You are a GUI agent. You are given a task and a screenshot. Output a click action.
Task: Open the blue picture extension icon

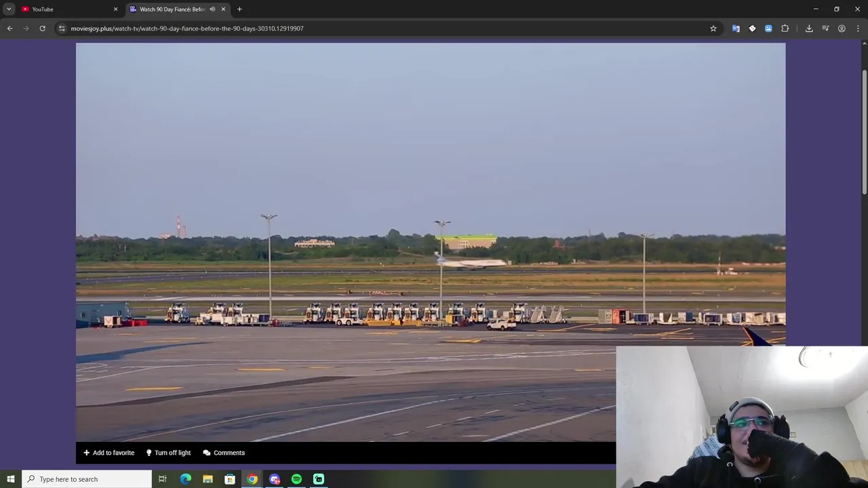point(768,28)
